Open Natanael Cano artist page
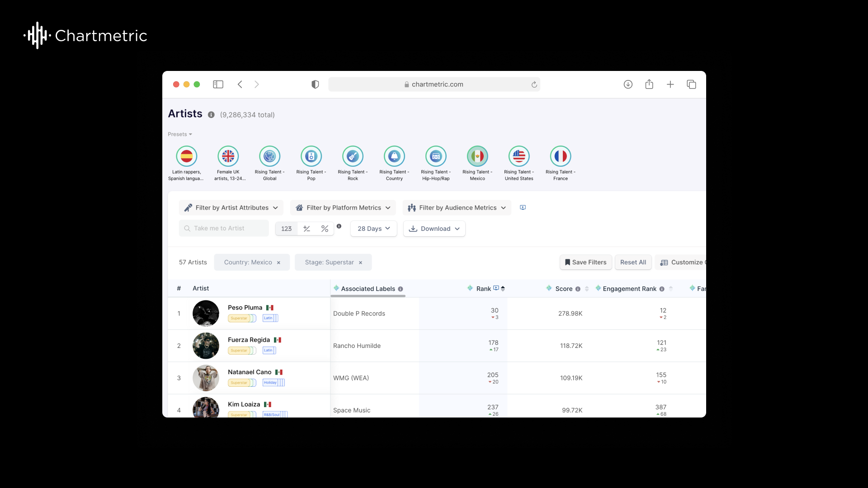 [x=250, y=372]
